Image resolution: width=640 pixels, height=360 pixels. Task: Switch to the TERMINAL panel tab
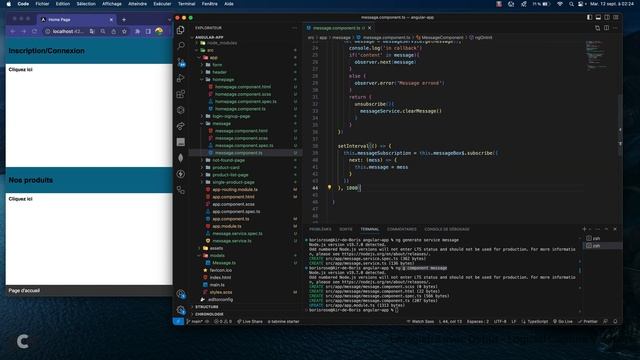click(x=369, y=229)
